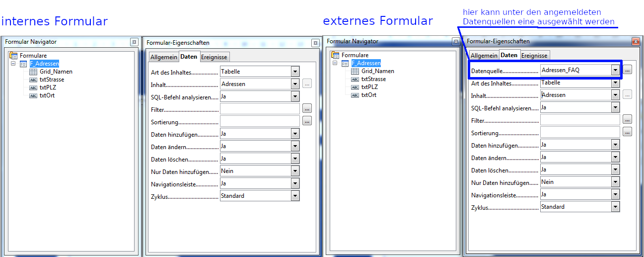Open Daten hinzufügen dropdown in external properties
The width and height of the screenshot is (644, 257).
[x=616, y=145]
